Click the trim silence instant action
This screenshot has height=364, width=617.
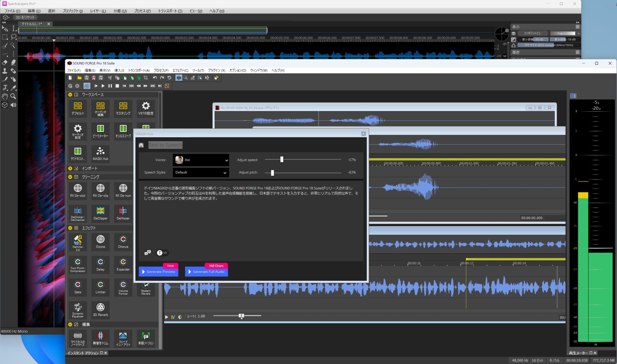tap(100, 338)
